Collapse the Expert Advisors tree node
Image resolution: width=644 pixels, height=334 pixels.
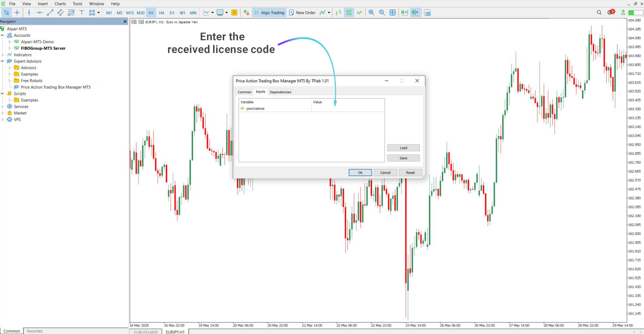click(x=3, y=61)
